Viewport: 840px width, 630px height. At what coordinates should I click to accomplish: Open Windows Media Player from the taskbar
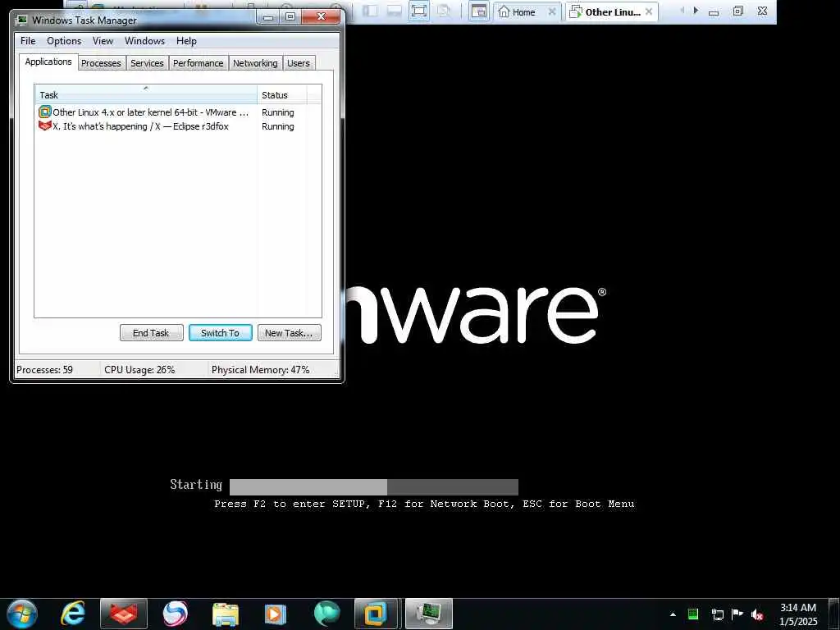(x=276, y=614)
